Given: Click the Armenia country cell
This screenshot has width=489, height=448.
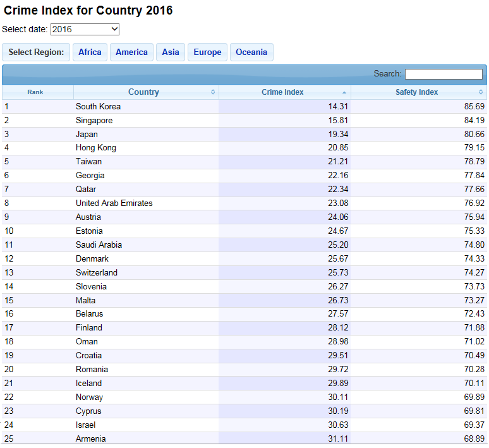Looking at the screenshot, I should point(90,439).
